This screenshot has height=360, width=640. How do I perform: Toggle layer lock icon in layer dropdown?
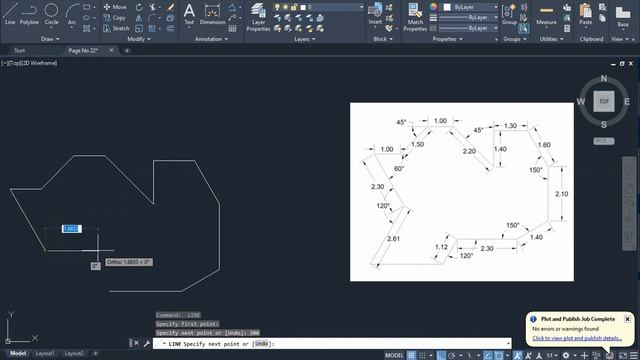(x=294, y=7)
